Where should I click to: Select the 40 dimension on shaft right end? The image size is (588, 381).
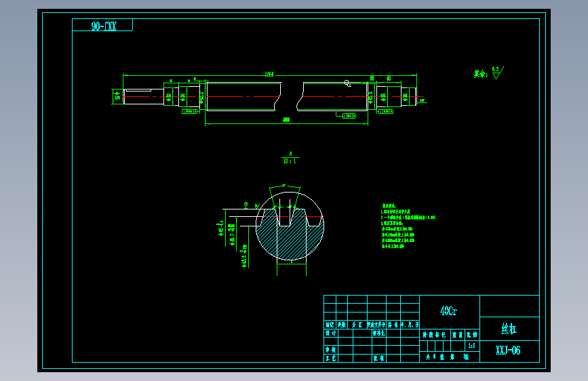pos(389,79)
